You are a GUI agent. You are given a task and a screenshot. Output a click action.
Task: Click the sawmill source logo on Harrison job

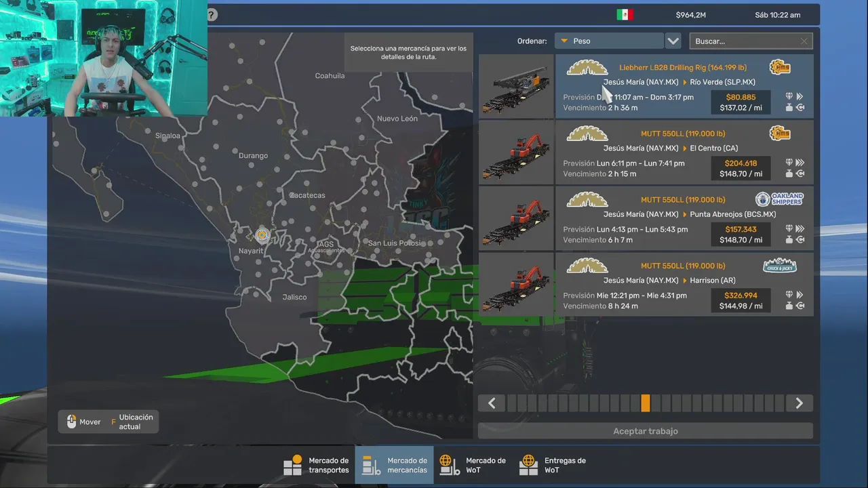click(587, 266)
